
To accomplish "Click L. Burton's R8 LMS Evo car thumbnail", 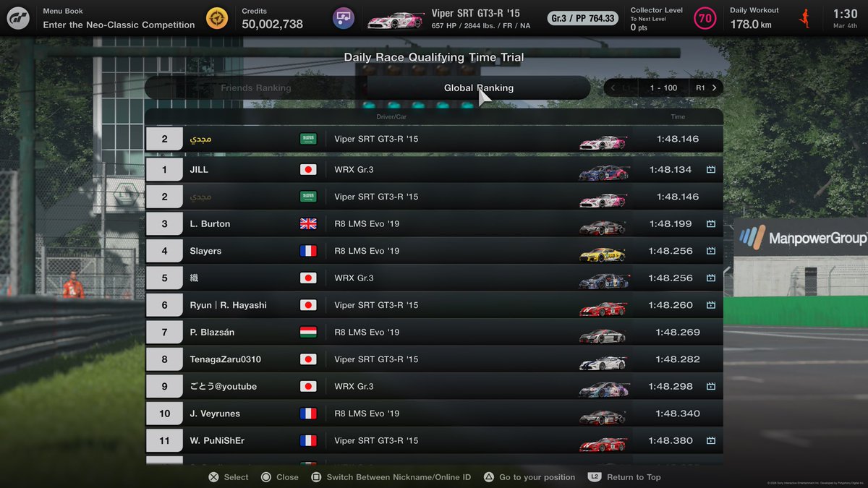I will tap(602, 226).
